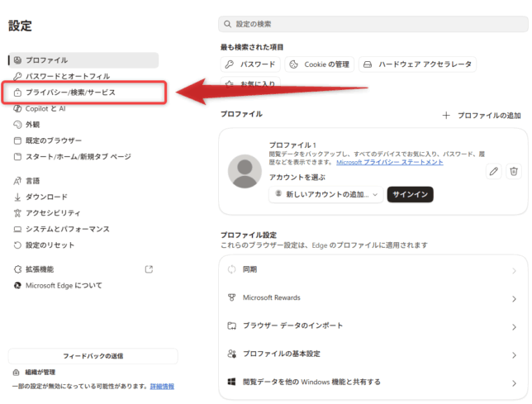Click the サインイン button
532x404 pixels.
coord(411,194)
